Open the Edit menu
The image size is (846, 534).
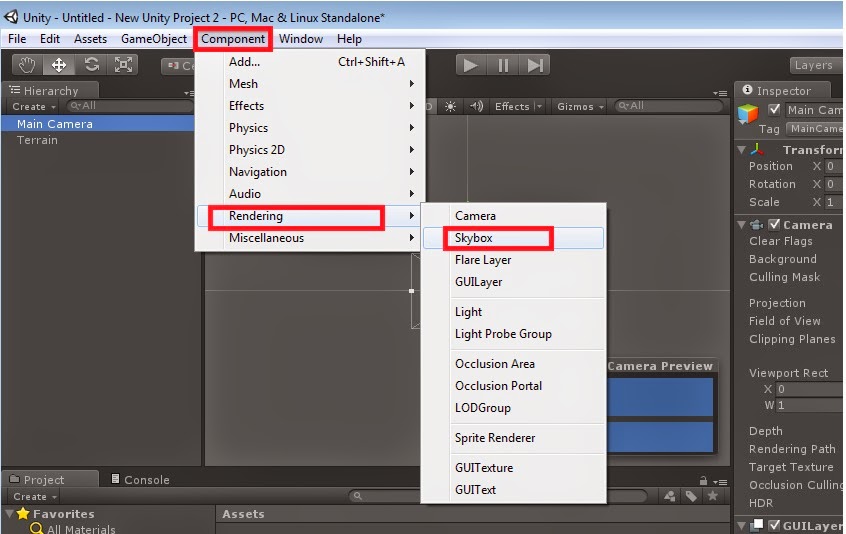click(50, 39)
